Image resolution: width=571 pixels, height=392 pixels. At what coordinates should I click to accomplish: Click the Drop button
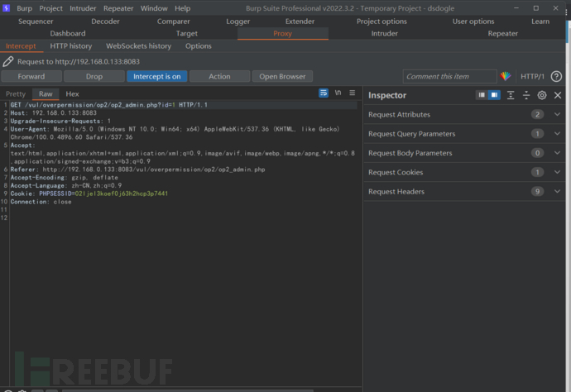(94, 76)
